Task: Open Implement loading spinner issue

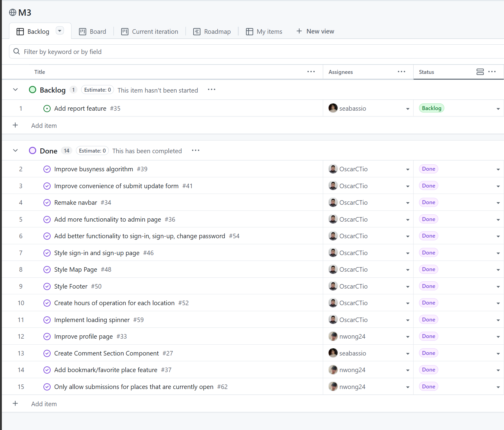Action: [92, 320]
